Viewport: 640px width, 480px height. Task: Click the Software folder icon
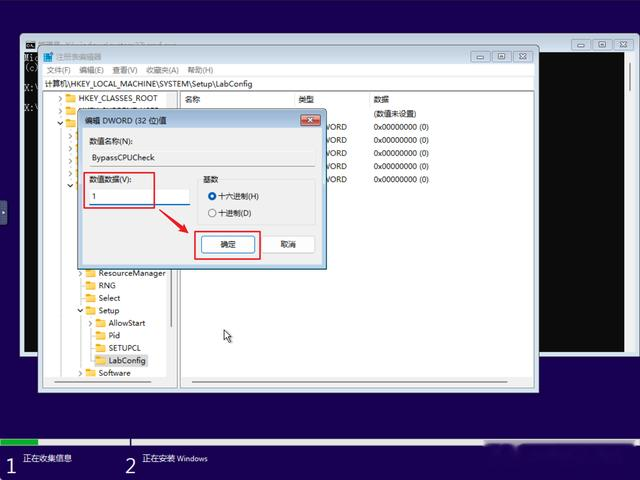[91, 373]
